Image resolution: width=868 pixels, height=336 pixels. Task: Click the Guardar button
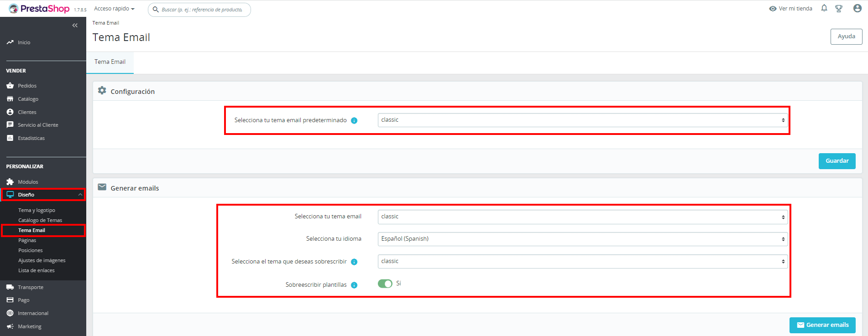837,161
